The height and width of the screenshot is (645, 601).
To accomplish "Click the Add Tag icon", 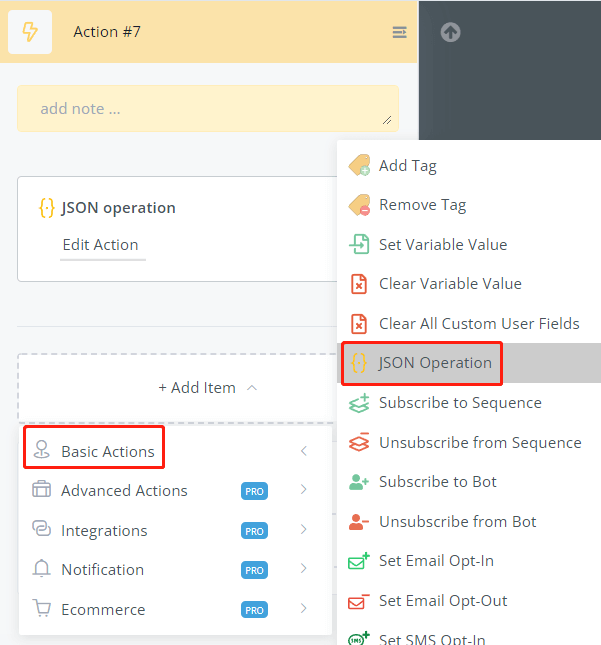I will (359, 166).
